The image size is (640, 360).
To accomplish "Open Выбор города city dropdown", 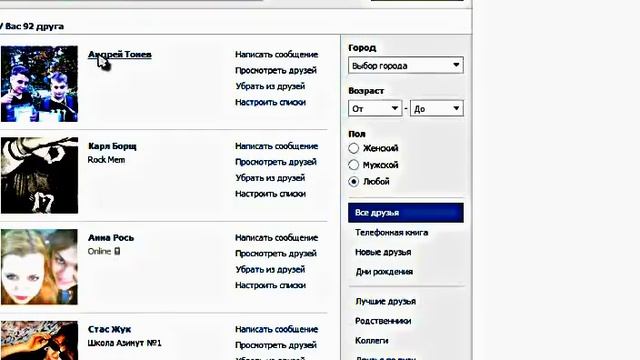I will pyautogui.click(x=406, y=65).
